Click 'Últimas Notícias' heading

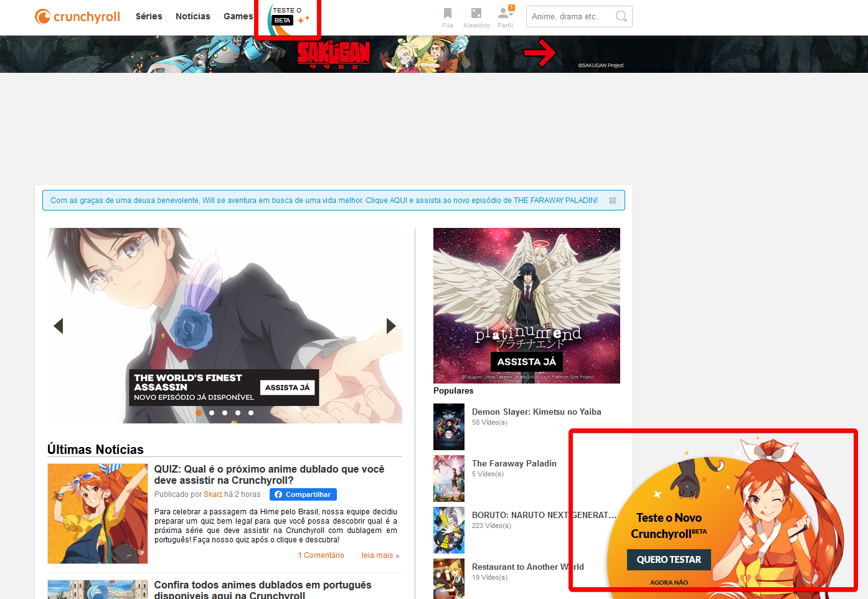click(95, 449)
